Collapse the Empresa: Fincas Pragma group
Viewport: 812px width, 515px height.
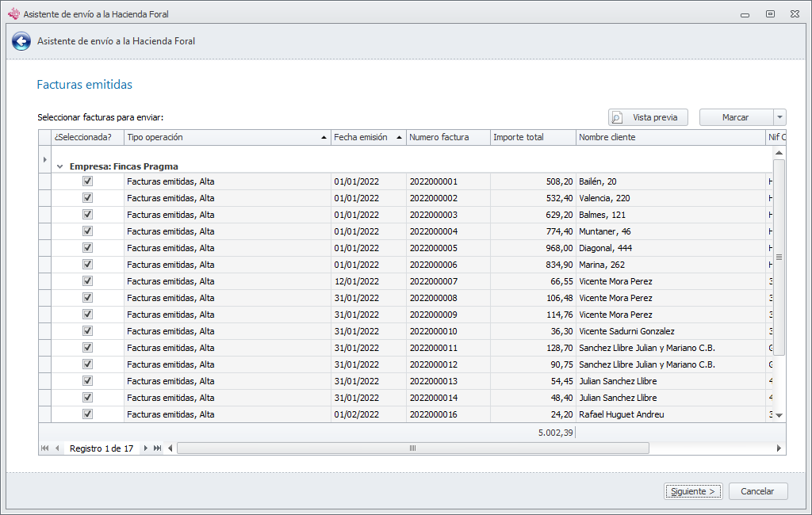[60, 167]
